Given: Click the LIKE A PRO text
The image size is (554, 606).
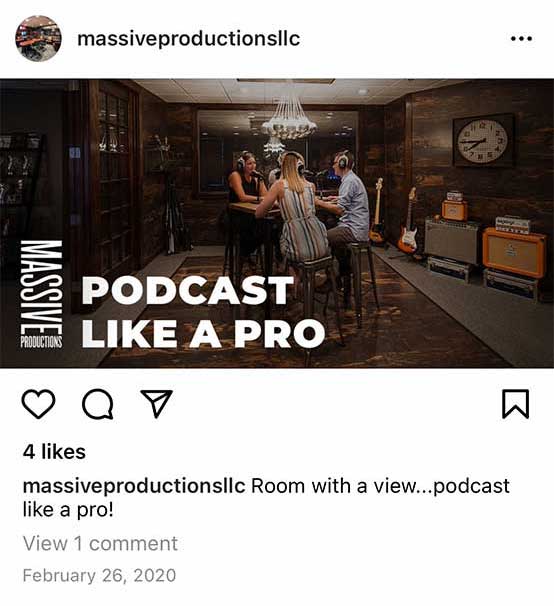Looking at the screenshot, I should pos(203,333).
